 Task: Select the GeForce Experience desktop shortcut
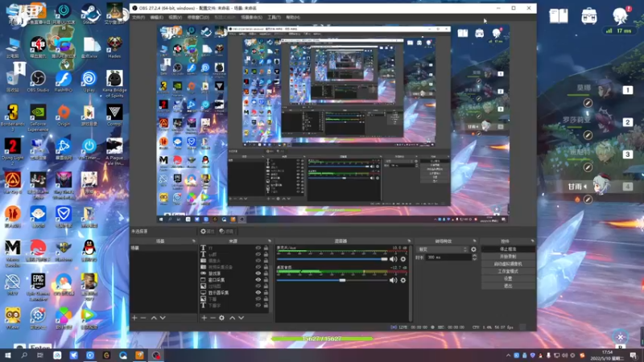click(x=38, y=118)
